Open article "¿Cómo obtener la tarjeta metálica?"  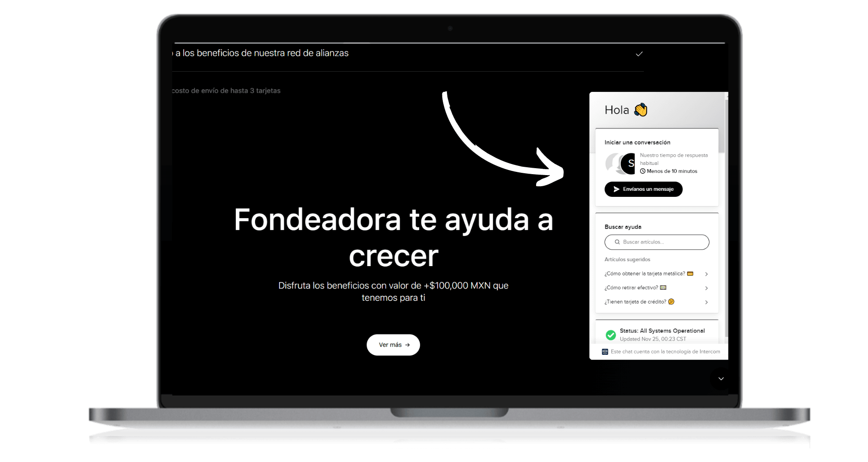coord(656,274)
